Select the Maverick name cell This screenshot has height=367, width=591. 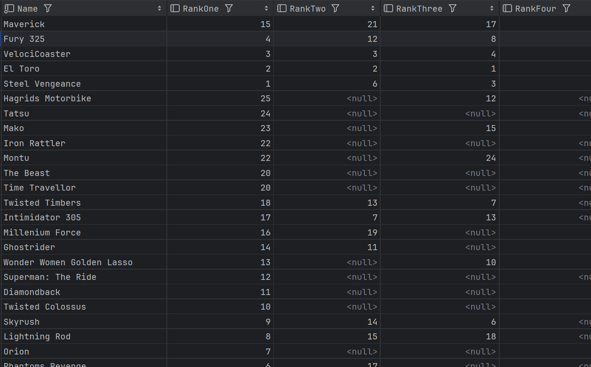(84, 24)
